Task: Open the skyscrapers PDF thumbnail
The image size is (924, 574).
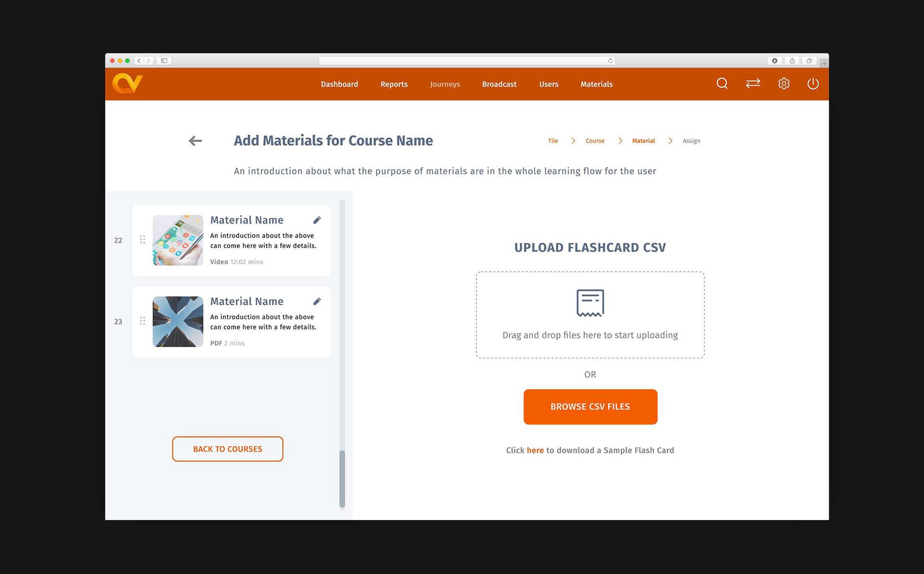Action: click(178, 322)
